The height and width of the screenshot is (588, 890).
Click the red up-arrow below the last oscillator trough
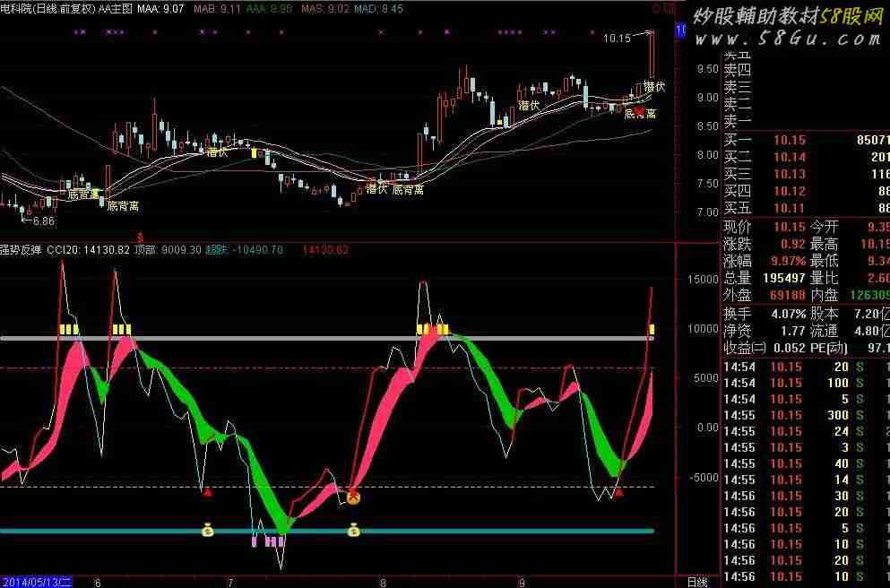coord(618,491)
